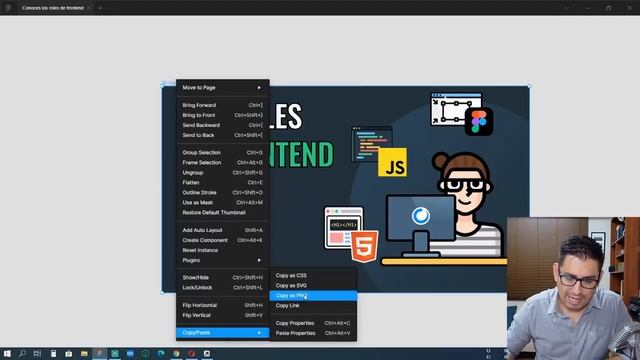Click Copy Link in submenu

[313, 305]
